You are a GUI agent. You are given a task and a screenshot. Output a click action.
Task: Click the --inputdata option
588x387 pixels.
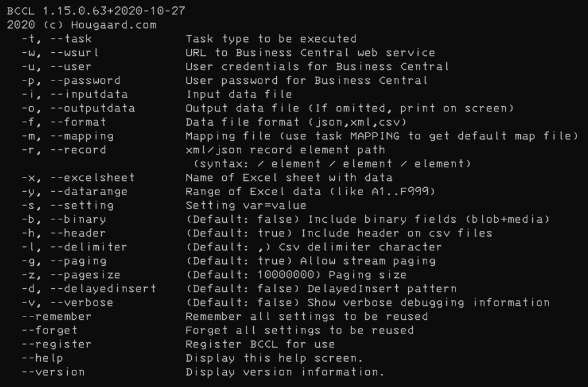click(74, 95)
